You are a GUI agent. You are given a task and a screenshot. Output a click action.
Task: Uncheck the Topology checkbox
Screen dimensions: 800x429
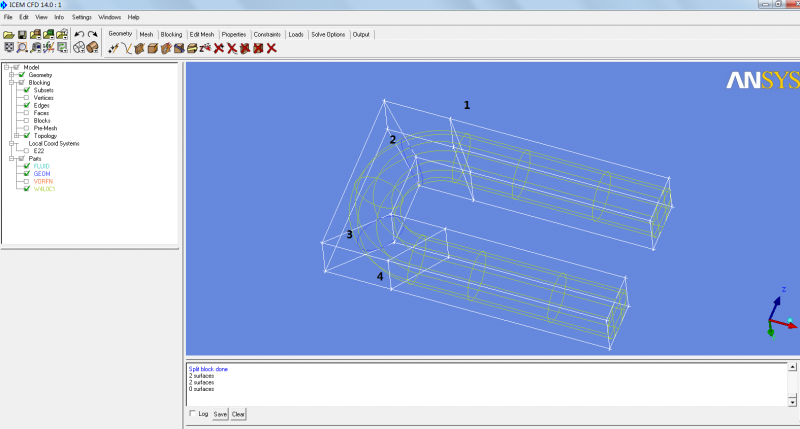(x=27, y=136)
